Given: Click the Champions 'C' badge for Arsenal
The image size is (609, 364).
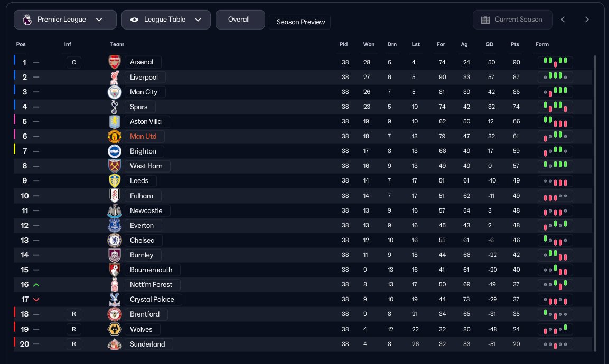Looking at the screenshot, I should coord(74,63).
